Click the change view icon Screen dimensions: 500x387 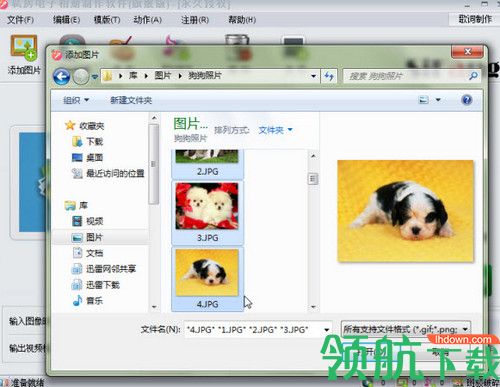[424, 100]
